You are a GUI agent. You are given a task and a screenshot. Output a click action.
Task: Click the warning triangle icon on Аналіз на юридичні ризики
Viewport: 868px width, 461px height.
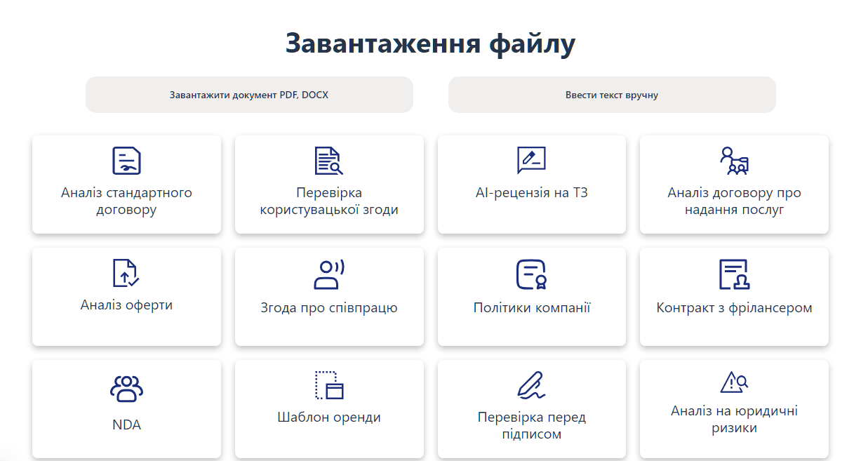[x=734, y=382]
